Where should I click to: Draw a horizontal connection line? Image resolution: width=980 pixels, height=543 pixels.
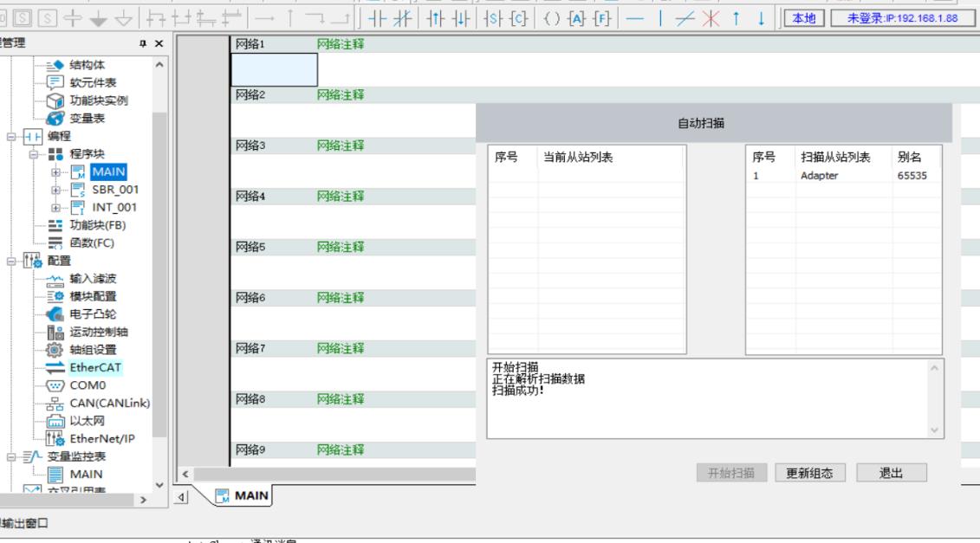634,18
